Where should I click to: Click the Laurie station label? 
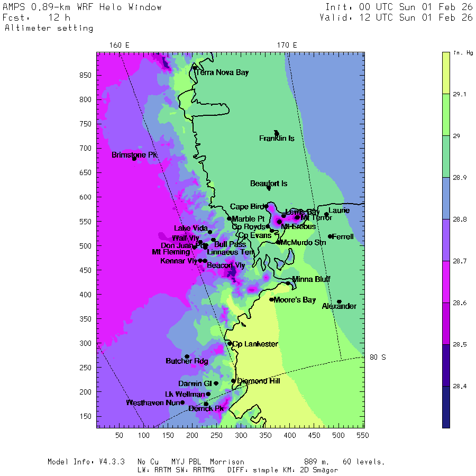click(x=339, y=210)
